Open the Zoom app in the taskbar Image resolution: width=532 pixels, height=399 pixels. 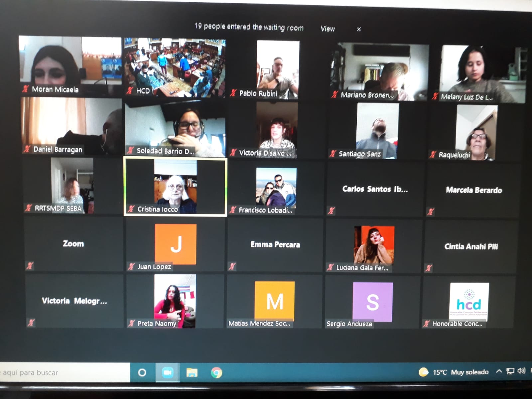coord(168,373)
